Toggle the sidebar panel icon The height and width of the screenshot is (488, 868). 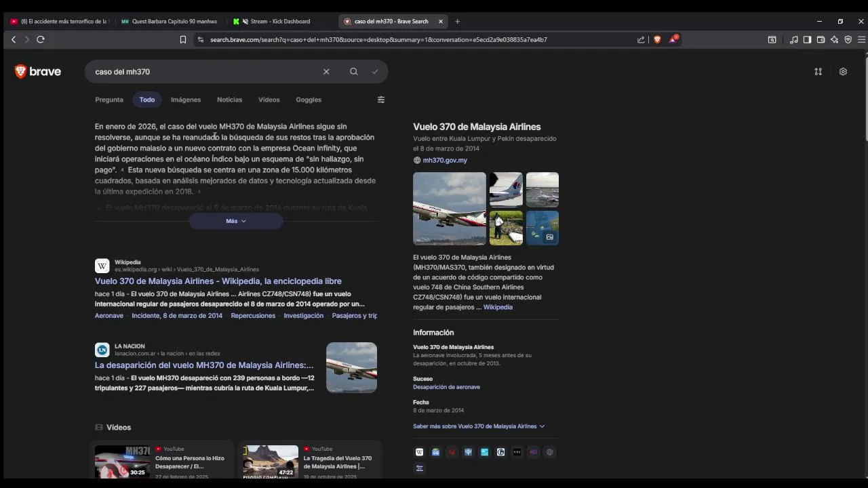[807, 39]
